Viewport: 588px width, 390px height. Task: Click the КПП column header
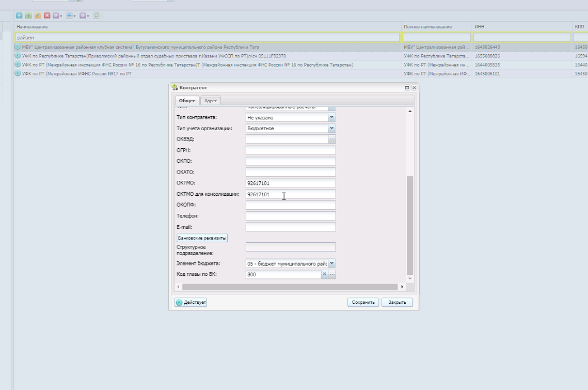(580, 27)
